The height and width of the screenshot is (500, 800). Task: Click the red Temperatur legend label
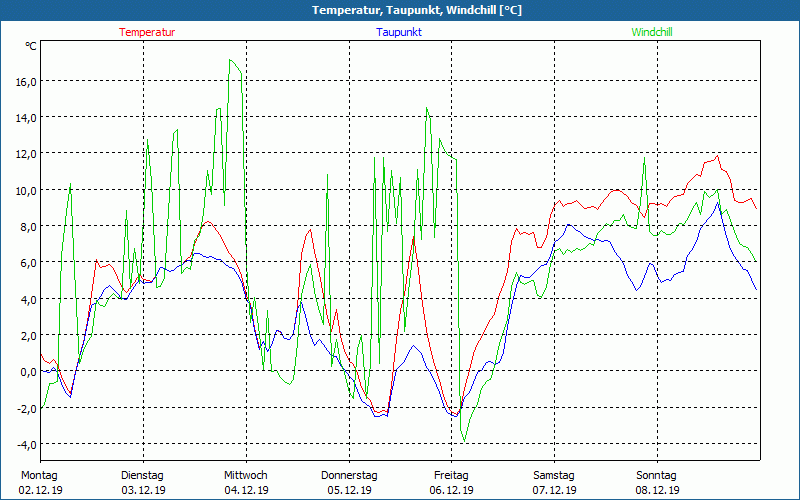click(x=147, y=32)
